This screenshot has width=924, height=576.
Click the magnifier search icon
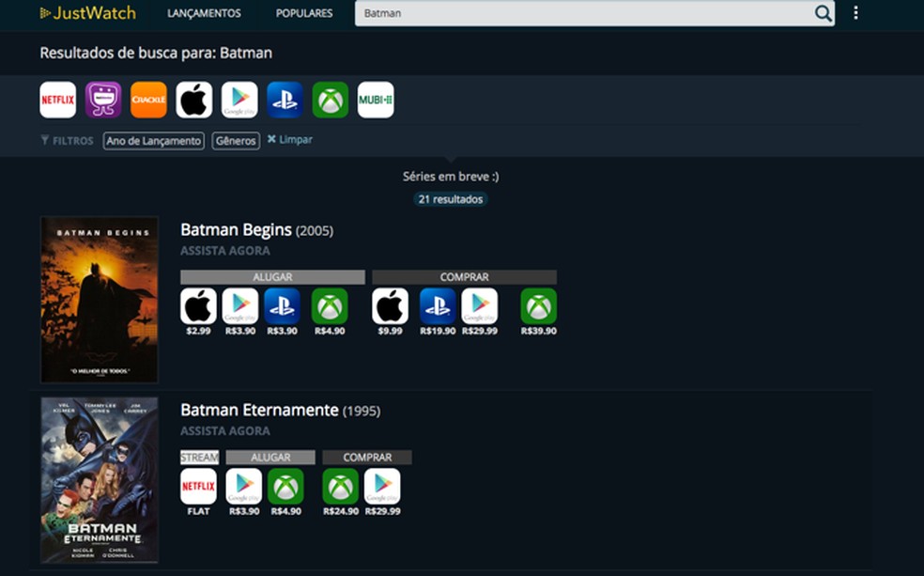(x=823, y=13)
